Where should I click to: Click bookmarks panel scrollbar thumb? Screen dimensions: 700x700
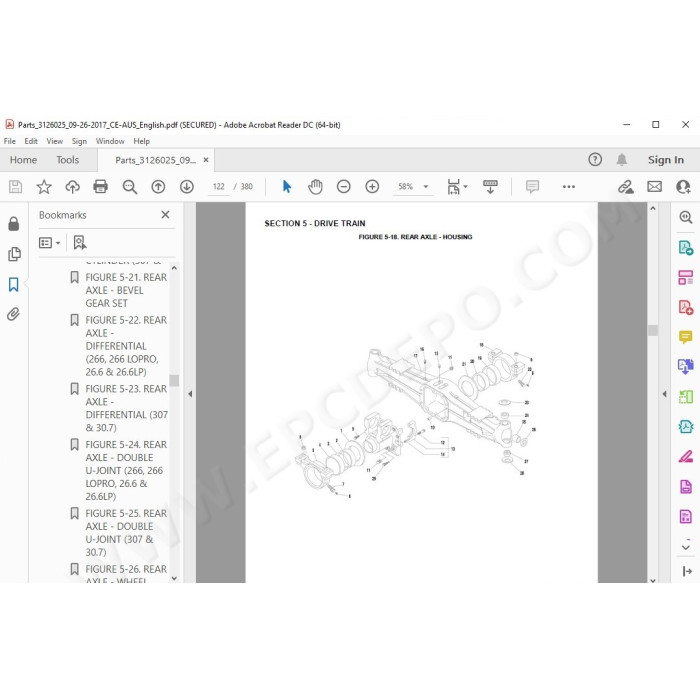point(174,380)
